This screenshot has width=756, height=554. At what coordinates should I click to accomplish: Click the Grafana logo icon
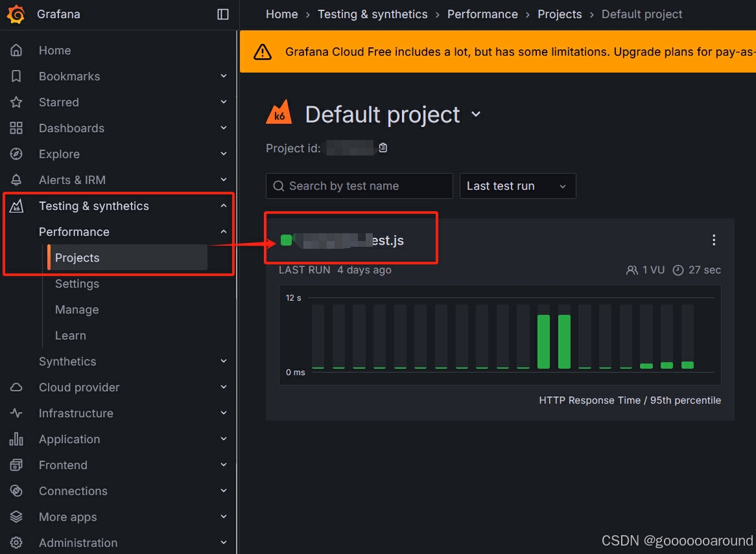(16, 14)
